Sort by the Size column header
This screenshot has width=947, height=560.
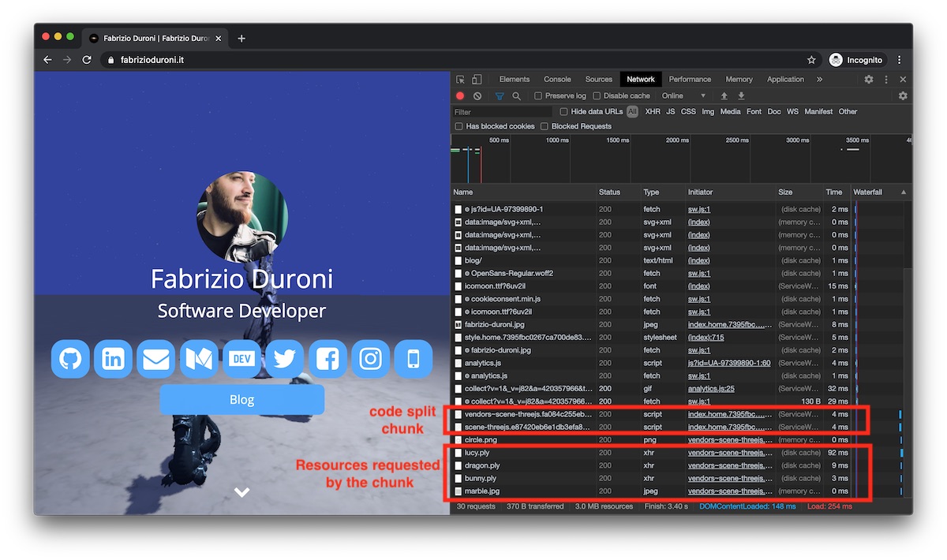tap(799, 192)
